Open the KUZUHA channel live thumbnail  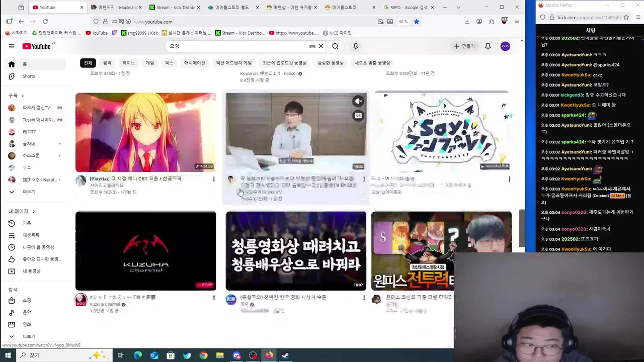[x=146, y=251]
